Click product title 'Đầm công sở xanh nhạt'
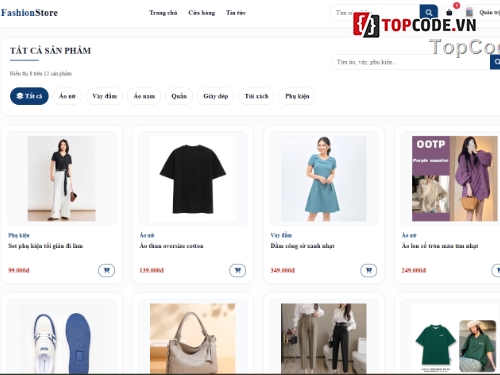This screenshot has width=500, height=375. tap(302, 246)
